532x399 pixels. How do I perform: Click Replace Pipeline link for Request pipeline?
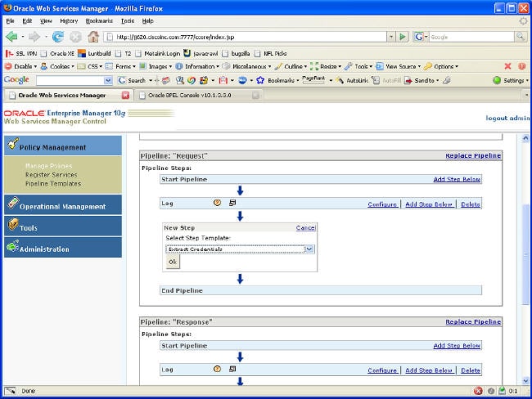[472, 155]
